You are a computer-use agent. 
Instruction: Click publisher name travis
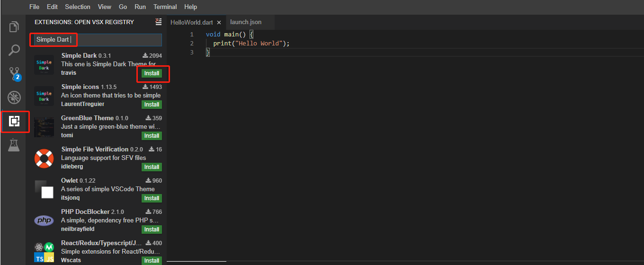point(69,73)
